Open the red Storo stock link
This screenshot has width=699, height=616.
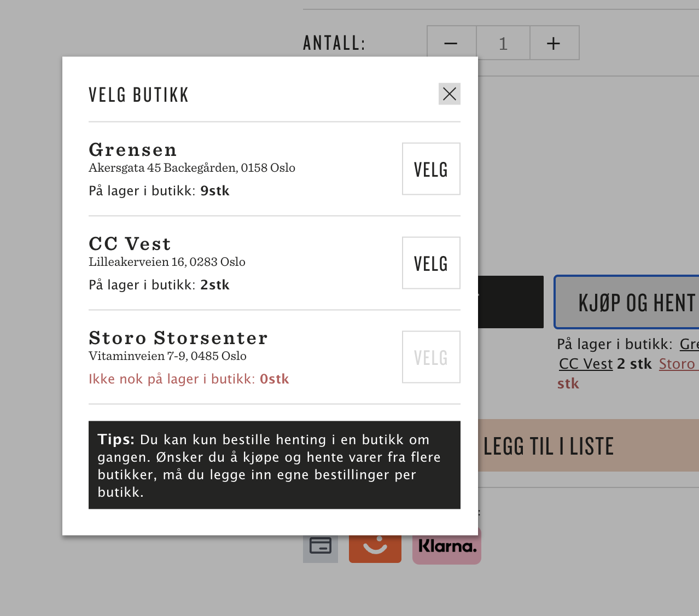point(677,364)
